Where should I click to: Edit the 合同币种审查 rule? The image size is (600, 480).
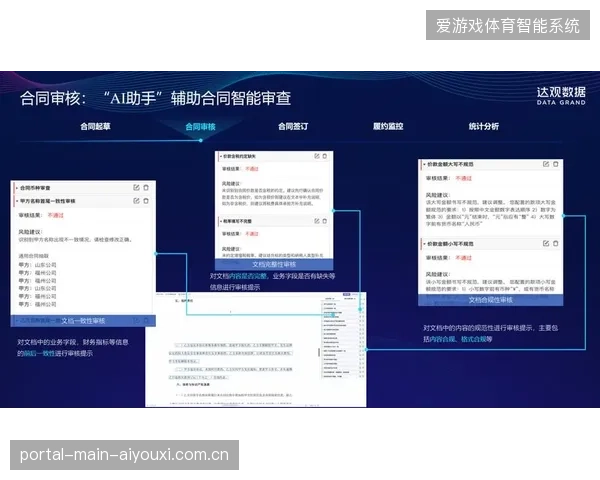[x=136, y=188]
